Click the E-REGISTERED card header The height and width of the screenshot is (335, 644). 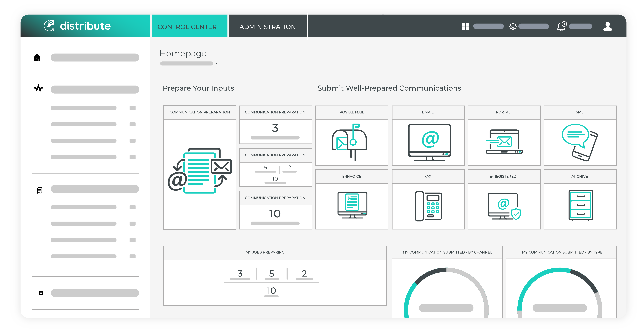coord(504,177)
